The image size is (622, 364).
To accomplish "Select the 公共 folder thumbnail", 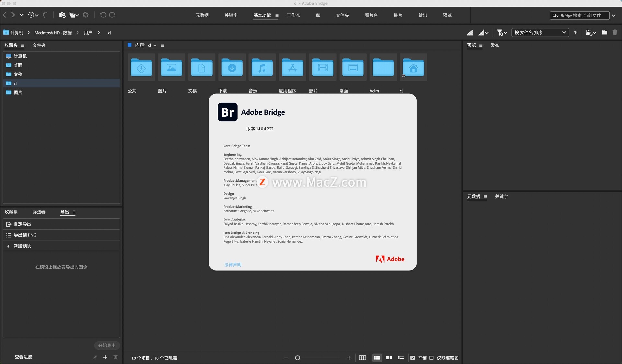I will (141, 67).
